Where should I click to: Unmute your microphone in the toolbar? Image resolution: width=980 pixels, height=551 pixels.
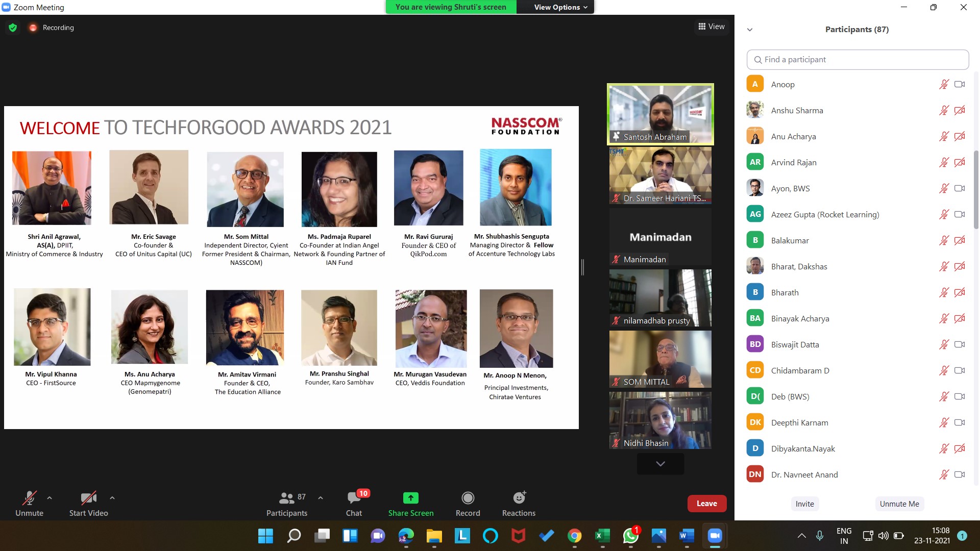[29, 504]
